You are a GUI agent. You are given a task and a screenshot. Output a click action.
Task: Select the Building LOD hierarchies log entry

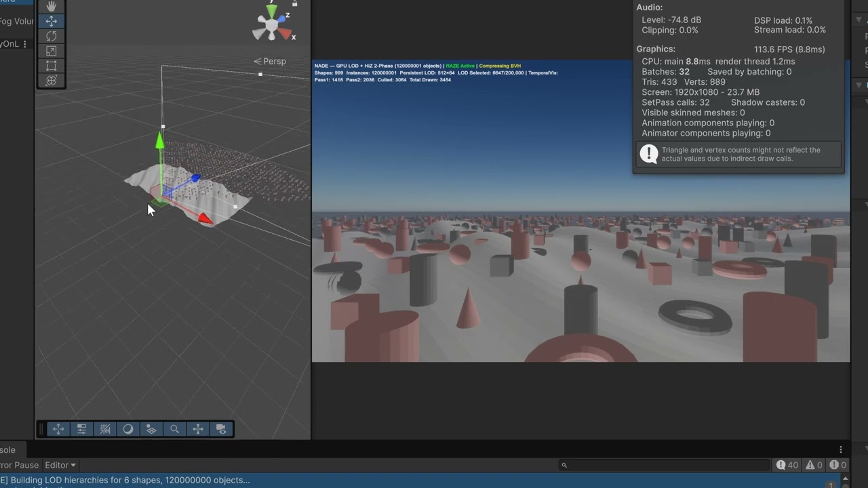coord(420,480)
